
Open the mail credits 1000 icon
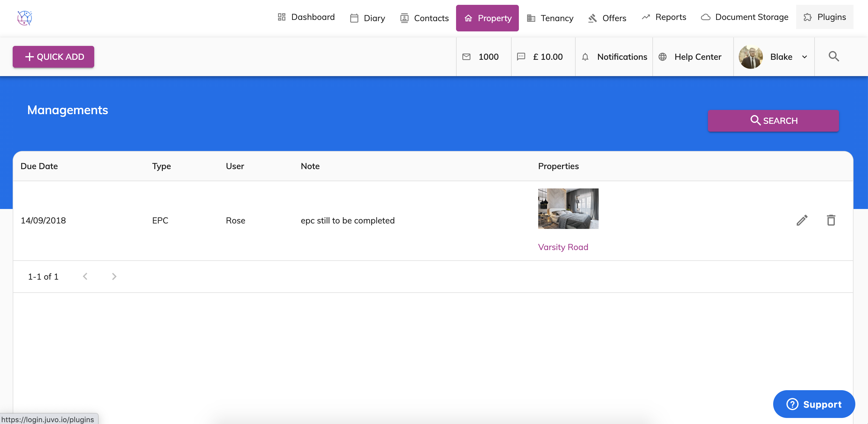[x=467, y=56]
